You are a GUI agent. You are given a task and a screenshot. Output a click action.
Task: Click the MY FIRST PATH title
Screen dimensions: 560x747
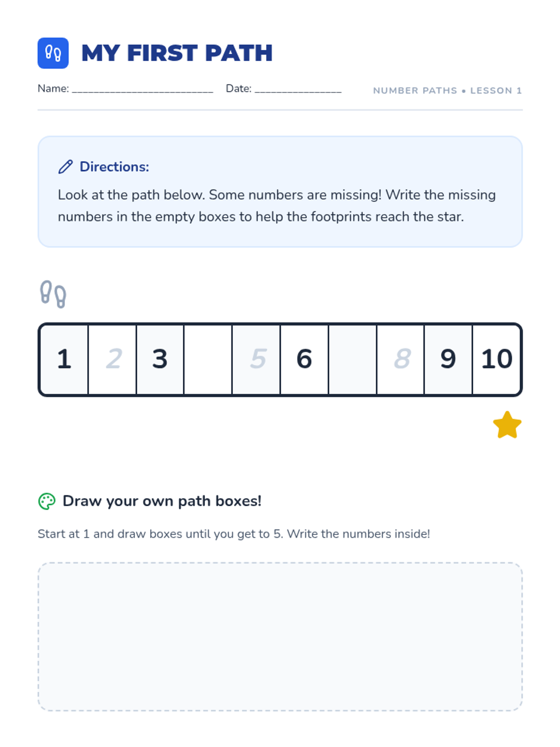pyautogui.click(x=177, y=53)
